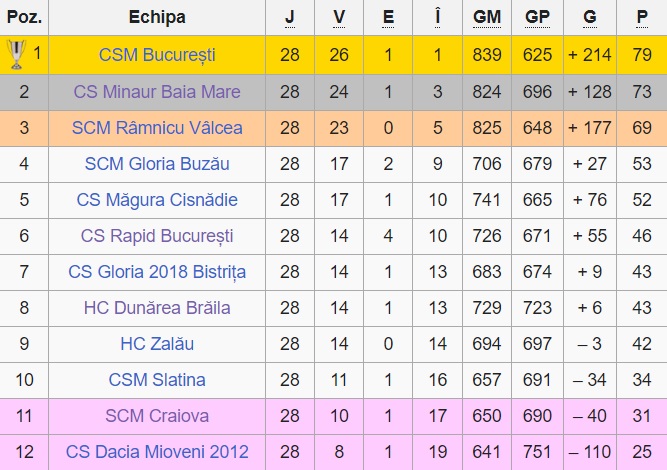Screen dimensions: 667x470
Task: Open the CS Minaur Baia Mare link
Action: (x=157, y=92)
